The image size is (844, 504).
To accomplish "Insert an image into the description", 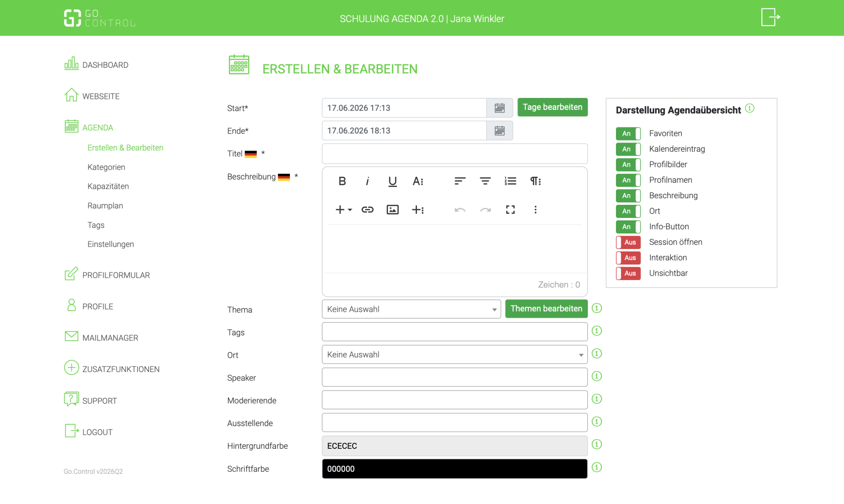I will pos(392,210).
